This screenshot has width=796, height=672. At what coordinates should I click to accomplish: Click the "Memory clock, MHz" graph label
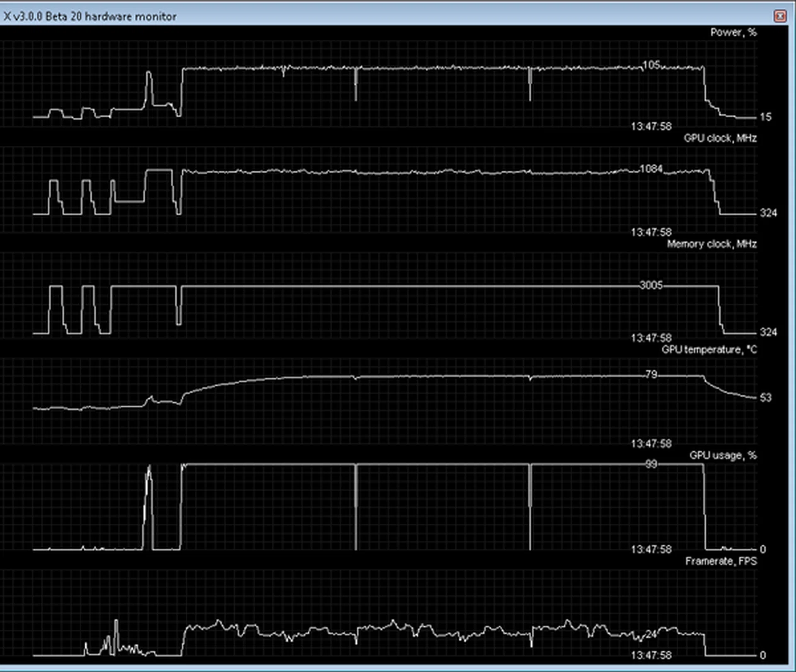(x=711, y=244)
